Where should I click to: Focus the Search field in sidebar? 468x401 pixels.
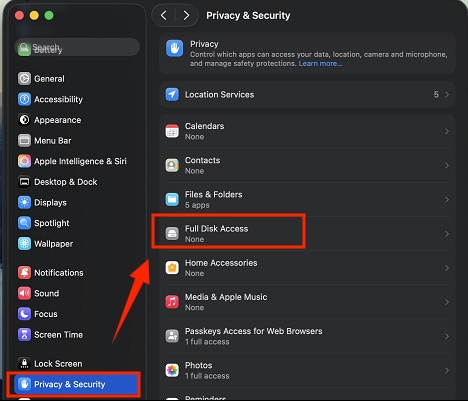pyautogui.click(x=77, y=48)
